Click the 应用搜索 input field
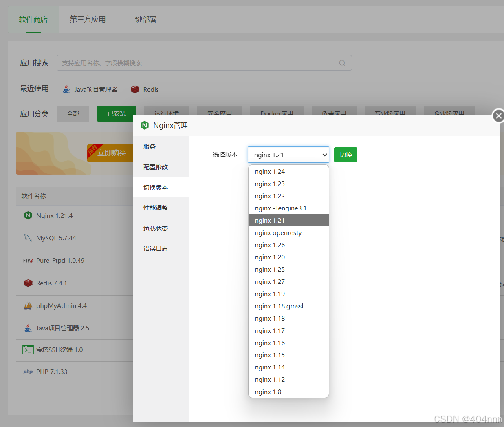504x427 pixels. (x=204, y=63)
